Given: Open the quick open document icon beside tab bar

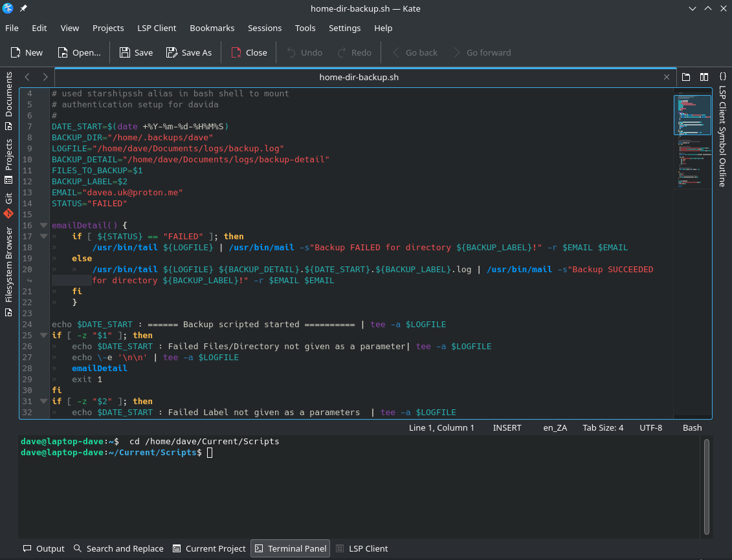Looking at the screenshot, I should [x=686, y=77].
